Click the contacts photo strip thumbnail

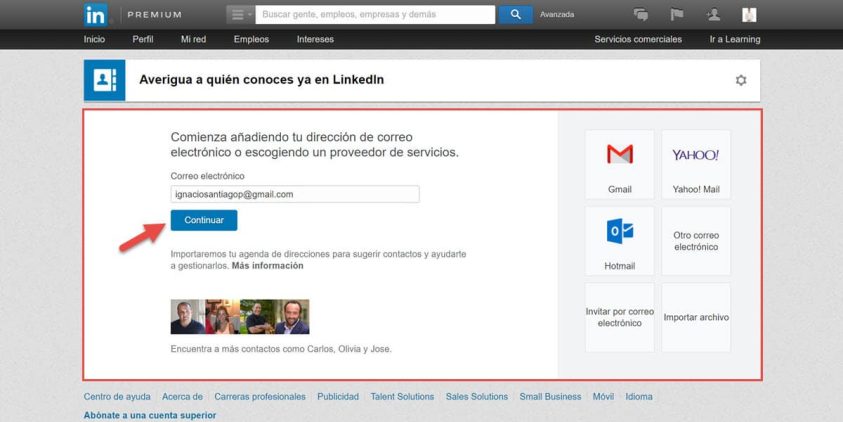pyautogui.click(x=240, y=317)
